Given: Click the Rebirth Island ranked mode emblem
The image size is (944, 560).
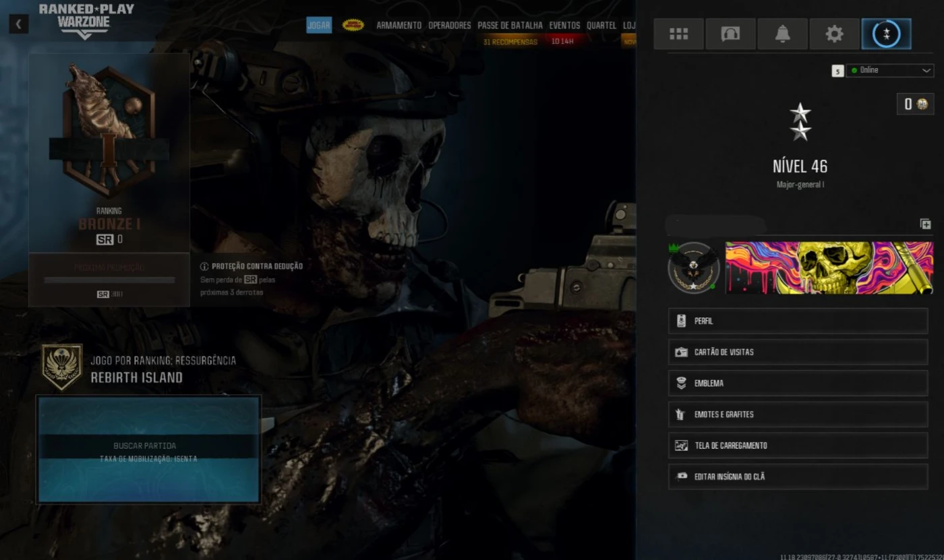Looking at the screenshot, I should coord(62,367).
